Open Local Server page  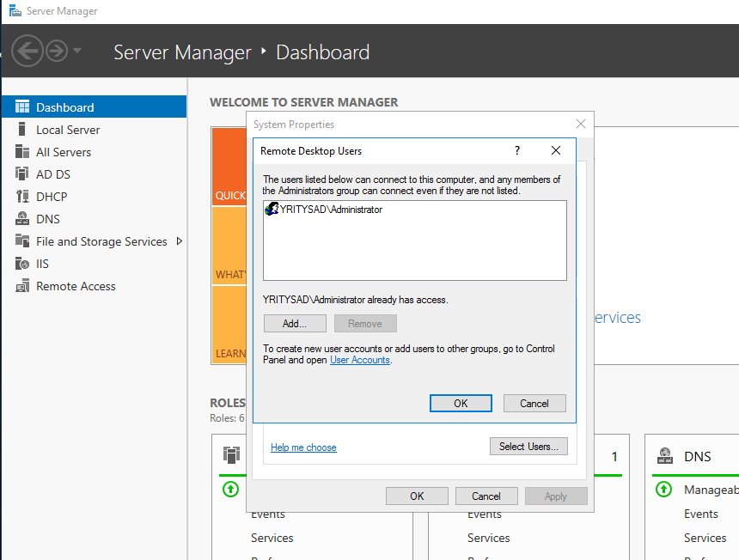[68, 130]
